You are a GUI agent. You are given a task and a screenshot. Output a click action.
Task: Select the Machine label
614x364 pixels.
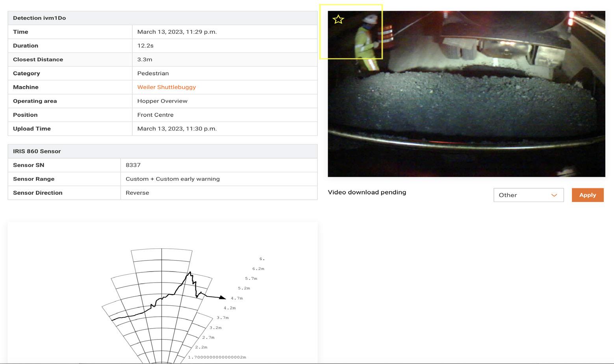pyautogui.click(x=26, y=87)
